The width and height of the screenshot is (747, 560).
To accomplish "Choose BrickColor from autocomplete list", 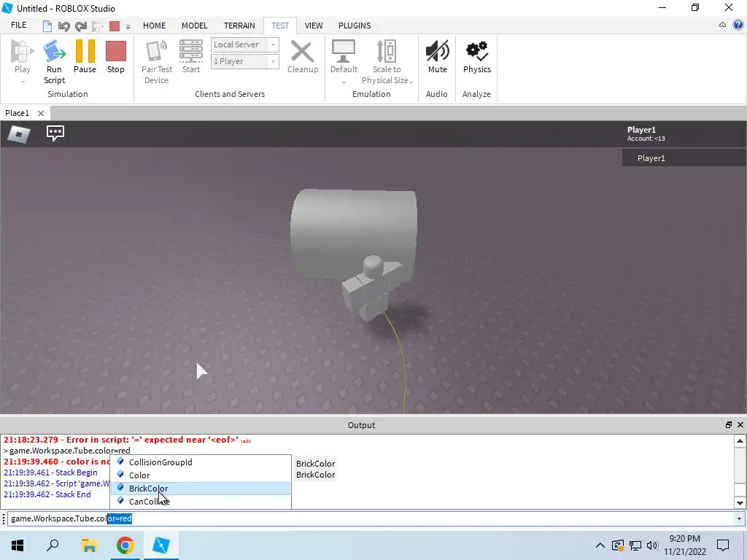I will tap(201, 489).
